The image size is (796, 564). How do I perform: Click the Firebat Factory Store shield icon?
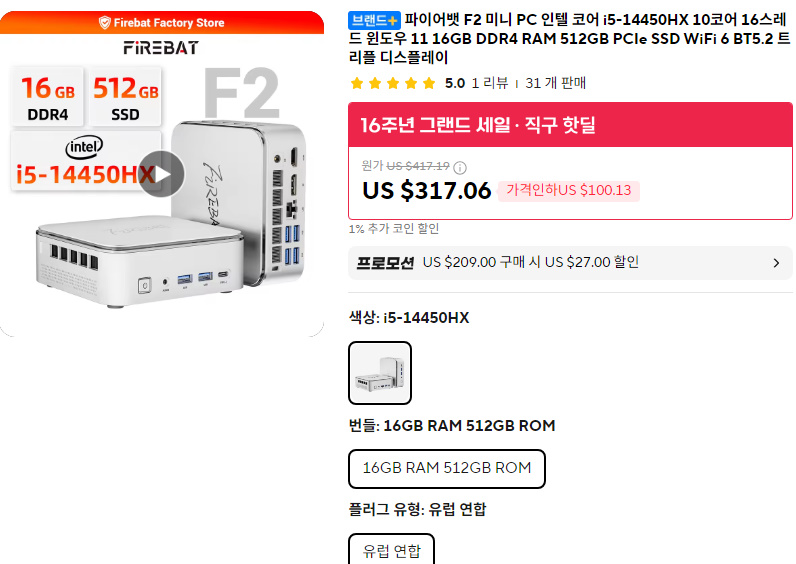tap(105, 22)
